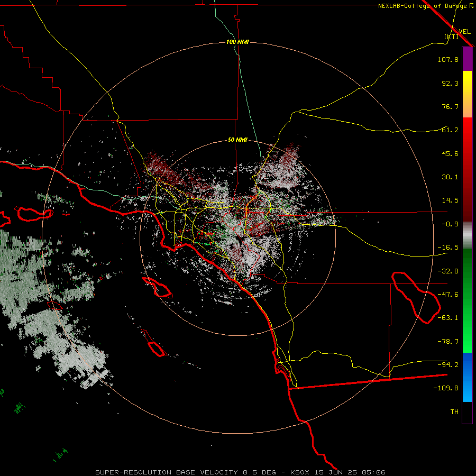Click the -0.9 velocity scale value

tap(450, 224)
